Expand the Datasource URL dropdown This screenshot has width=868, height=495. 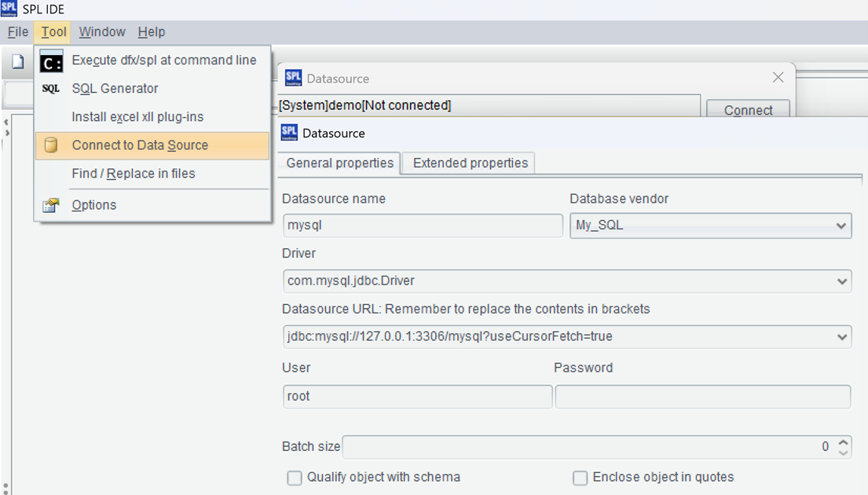click(842, 337)
